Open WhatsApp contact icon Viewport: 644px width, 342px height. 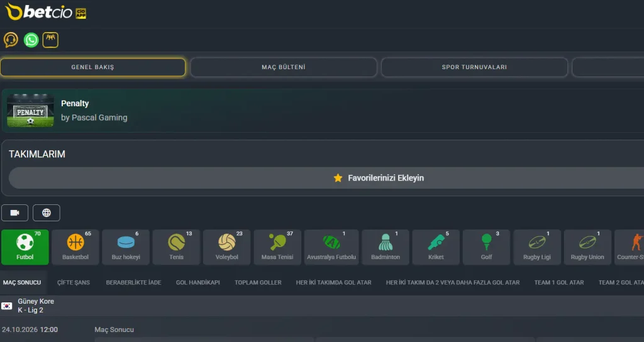31,40
